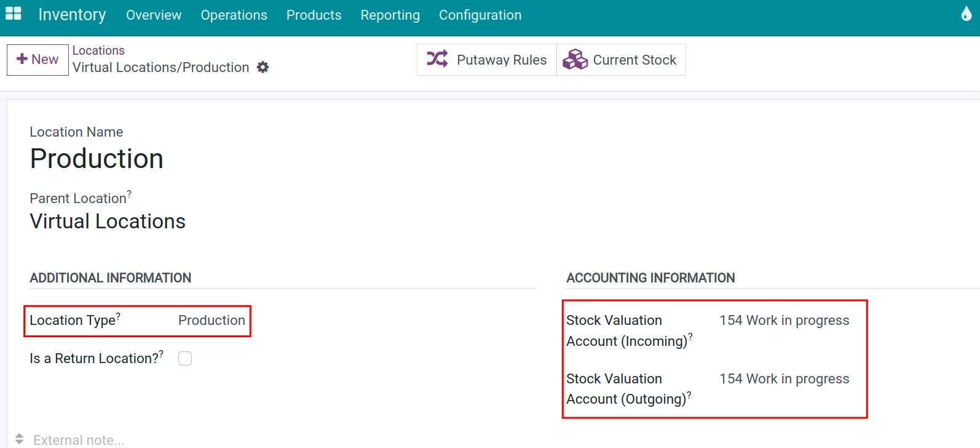This screenshot has width=980, height=448.
Task: Click Stock Valuation Account (Incoming) label
Action: [x=629, y=330]
